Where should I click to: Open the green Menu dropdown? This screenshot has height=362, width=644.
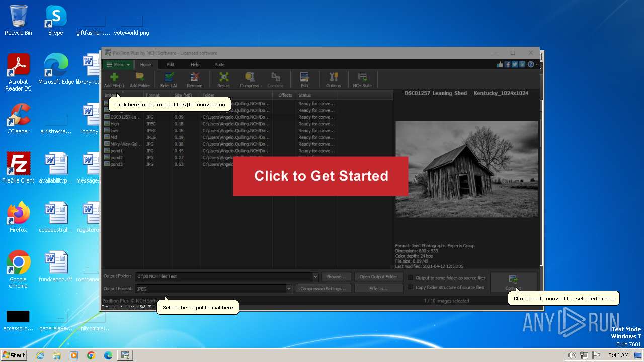pos(118,65)
